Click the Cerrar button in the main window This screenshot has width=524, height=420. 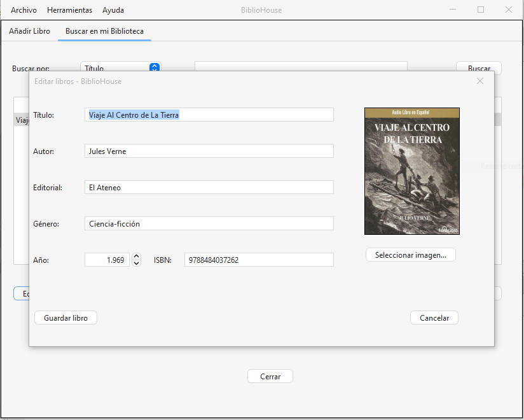(x=270, y=376)
